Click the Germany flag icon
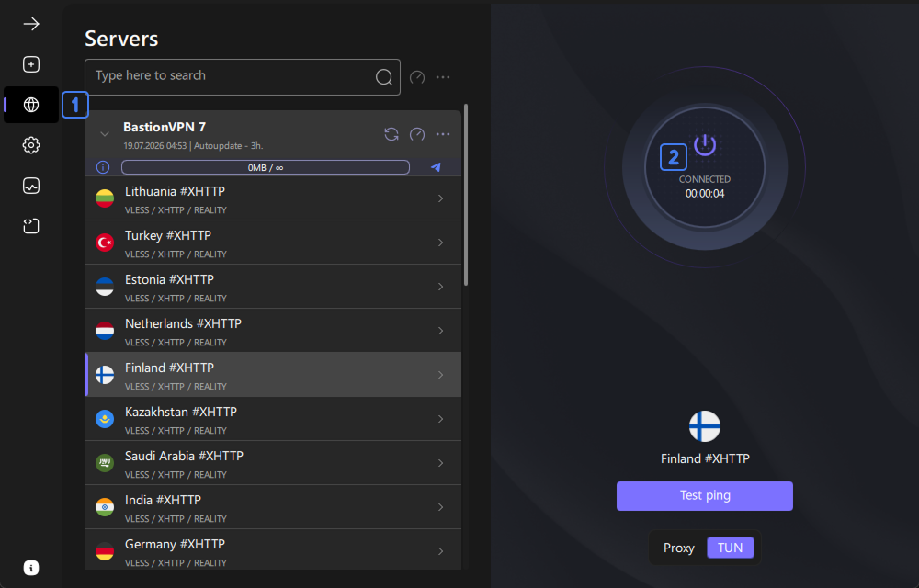Screen dimensions: 919x588 tap(105, 551)
